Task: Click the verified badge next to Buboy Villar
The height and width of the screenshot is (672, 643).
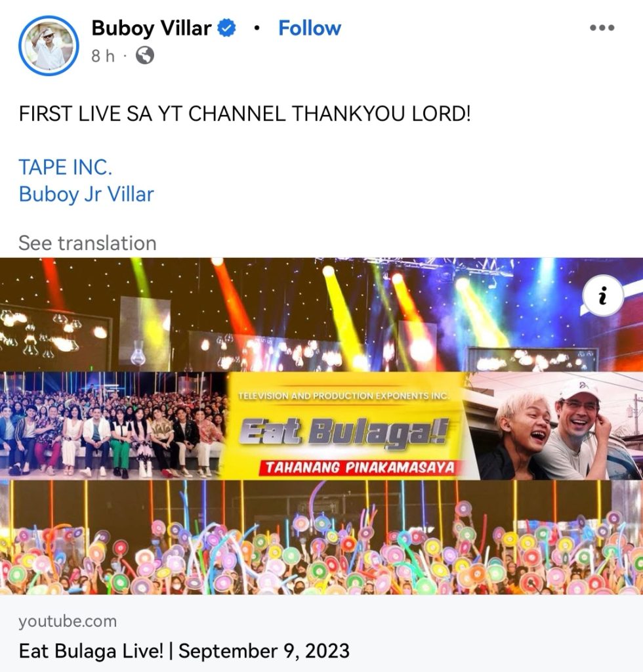Action: 226,28
